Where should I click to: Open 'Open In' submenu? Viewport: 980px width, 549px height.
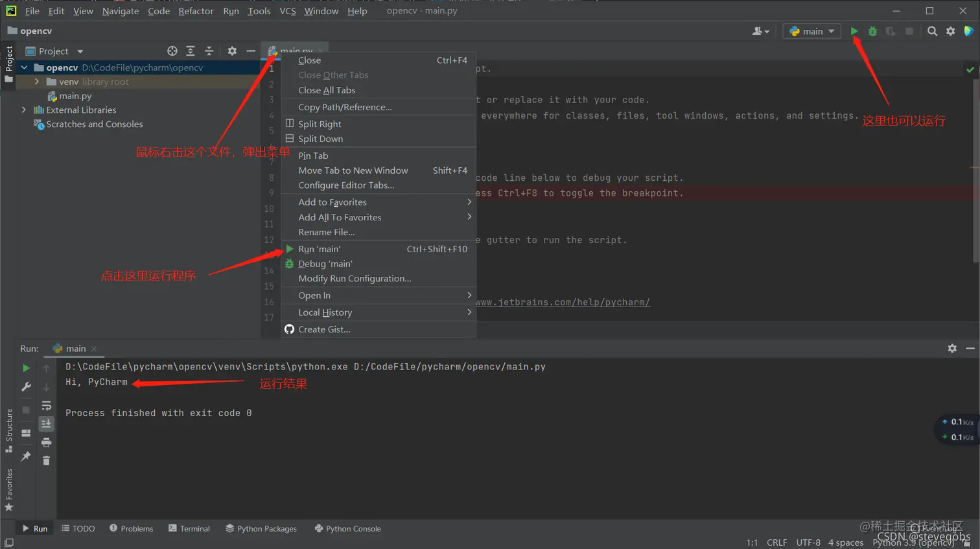click(379, 296)
